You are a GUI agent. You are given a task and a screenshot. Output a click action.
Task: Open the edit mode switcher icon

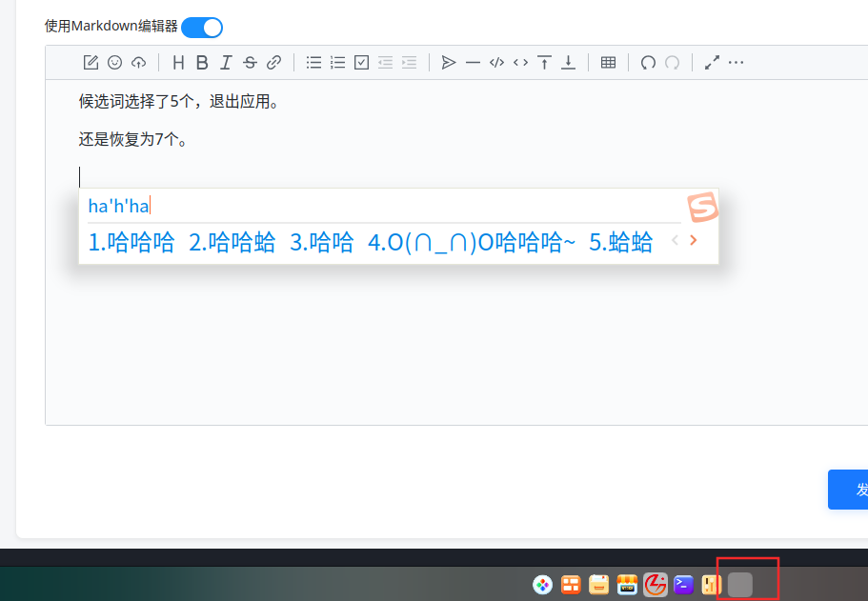click(91, 63)
